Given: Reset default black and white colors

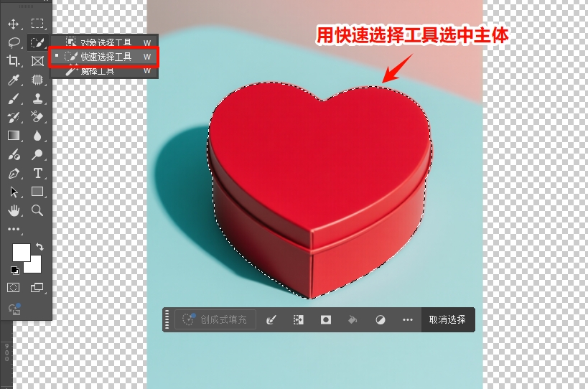Looking at the screenshot, I should pos(14,270).
